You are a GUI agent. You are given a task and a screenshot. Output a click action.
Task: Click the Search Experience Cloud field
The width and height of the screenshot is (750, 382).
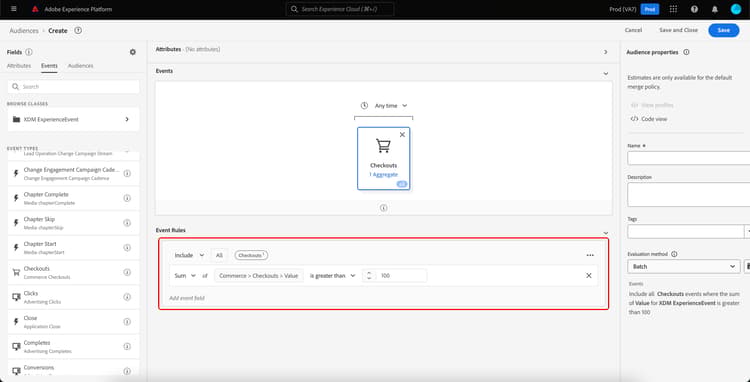(x=340, y=9)
